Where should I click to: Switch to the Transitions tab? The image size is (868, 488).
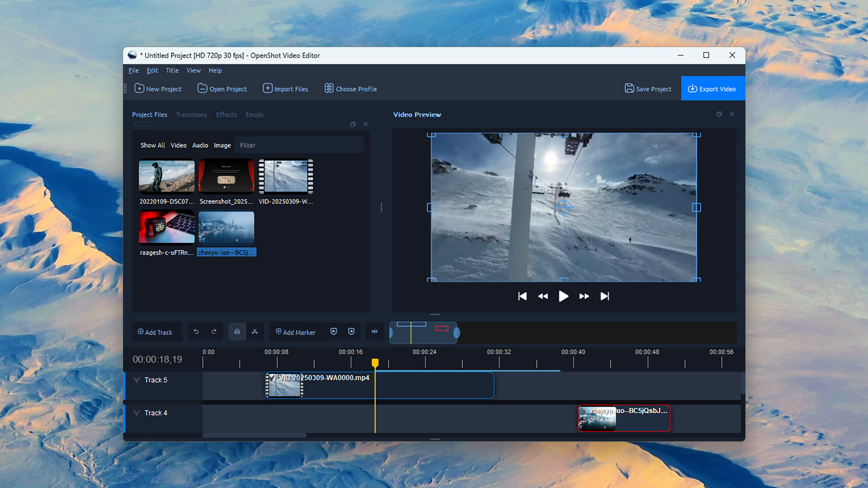(191, 115)
